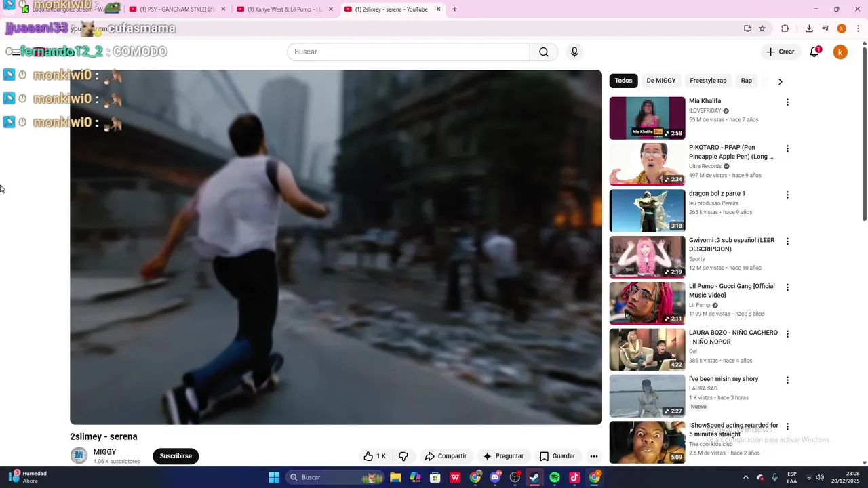This screenshot has height=488, width=868.
Task: Open more actions below the video
Action: (x=594, y=456)
